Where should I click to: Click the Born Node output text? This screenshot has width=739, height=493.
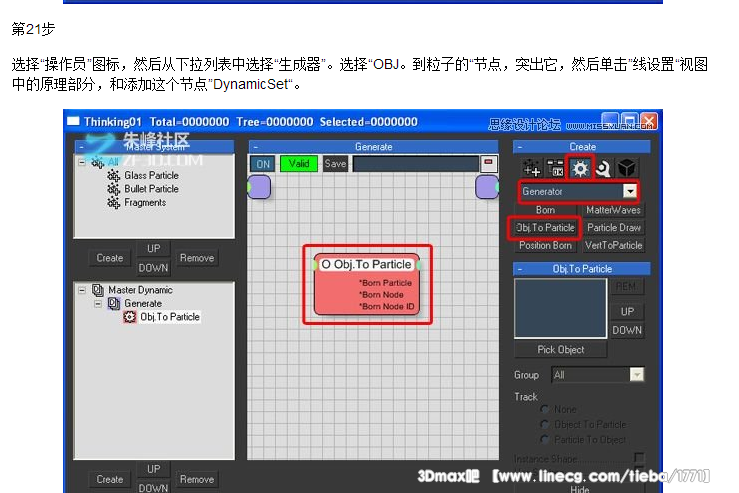(381, 295)
